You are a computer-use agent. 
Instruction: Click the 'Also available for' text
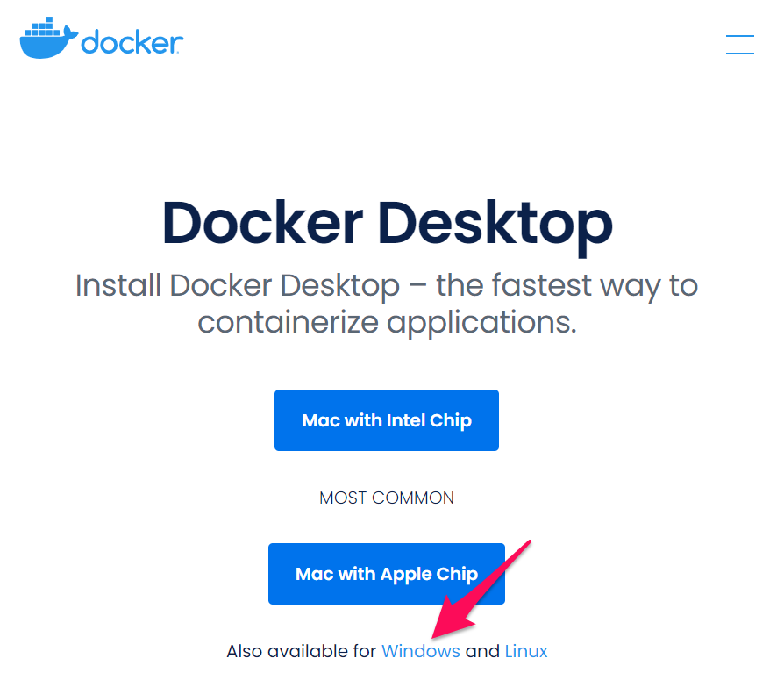tap(301, 651)
